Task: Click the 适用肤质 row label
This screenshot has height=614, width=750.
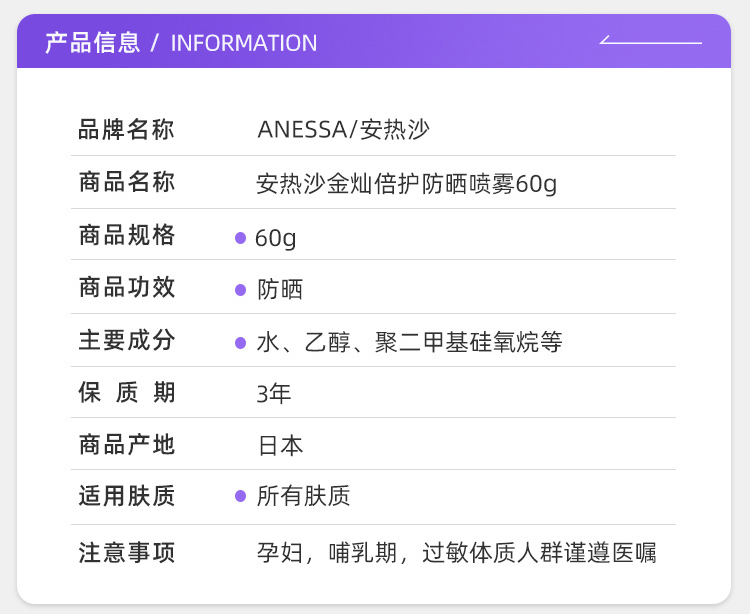Action: point(127,496)
